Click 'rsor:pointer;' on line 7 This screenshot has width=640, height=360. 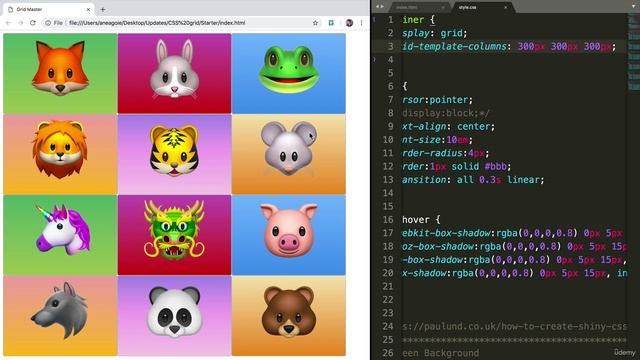click(x=437, y=100)
